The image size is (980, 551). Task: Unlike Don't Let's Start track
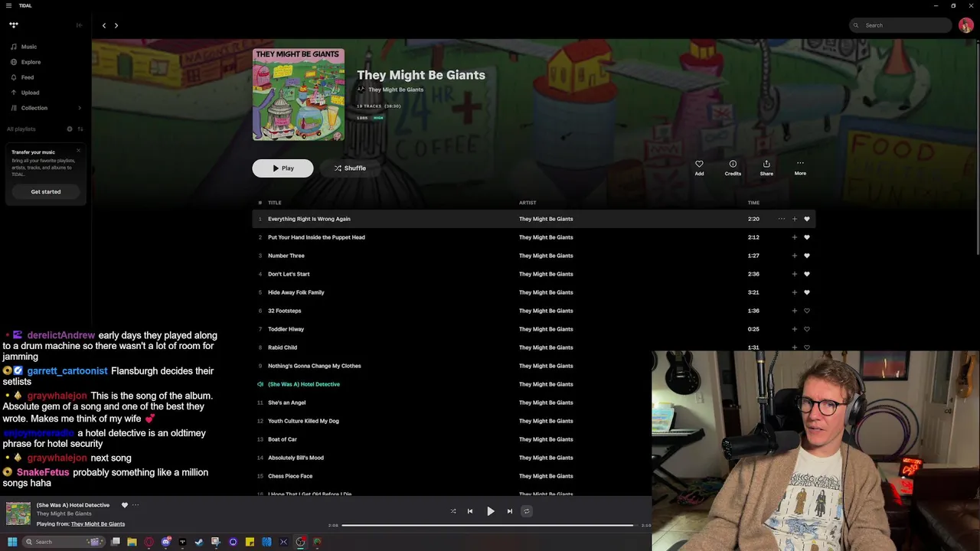pyautogui.click(x=807, y=274)
